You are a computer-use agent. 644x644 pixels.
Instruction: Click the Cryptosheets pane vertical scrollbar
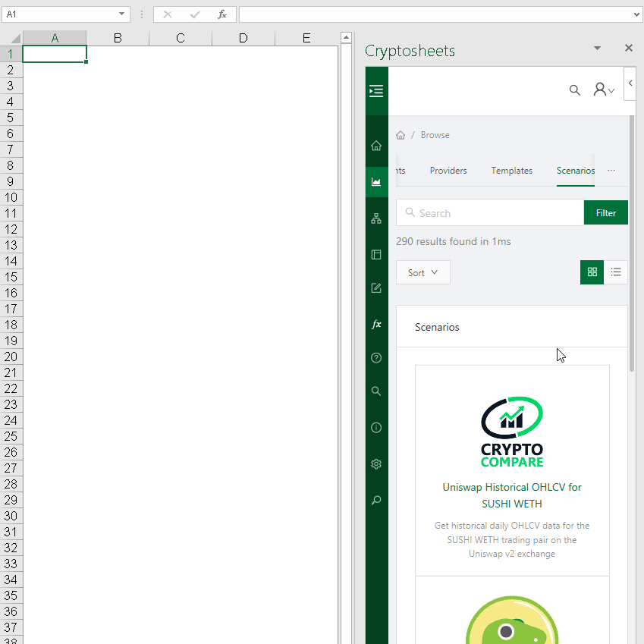(x=632, y=244)
